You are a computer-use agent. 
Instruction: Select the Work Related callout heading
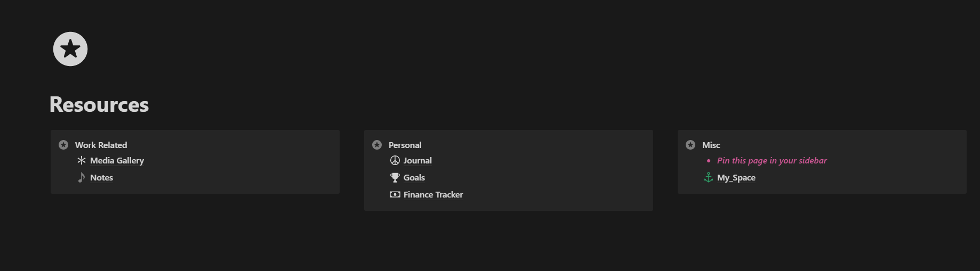pyautogui.click(x=101, y=145)
